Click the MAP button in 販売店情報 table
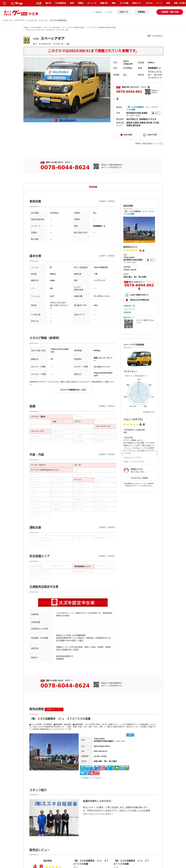This screenshot has height=868, width=186. point(130,735)
